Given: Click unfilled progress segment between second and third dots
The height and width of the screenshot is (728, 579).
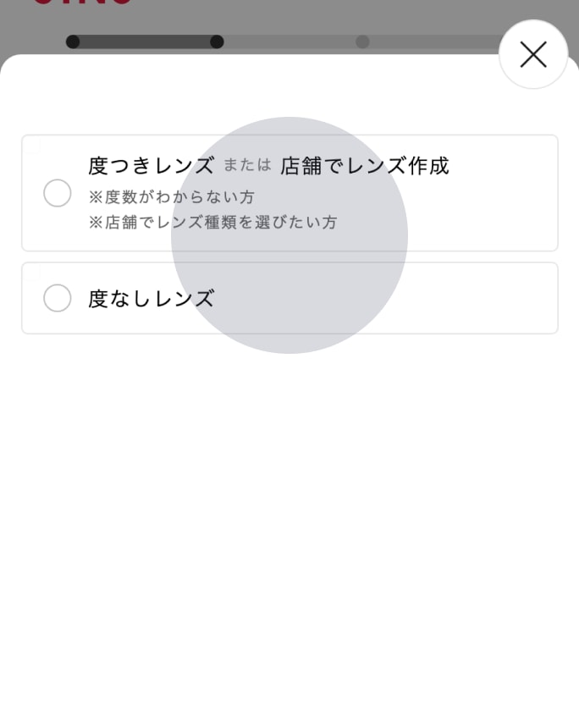Looking at the screenshot, I should tap(289, 41).
